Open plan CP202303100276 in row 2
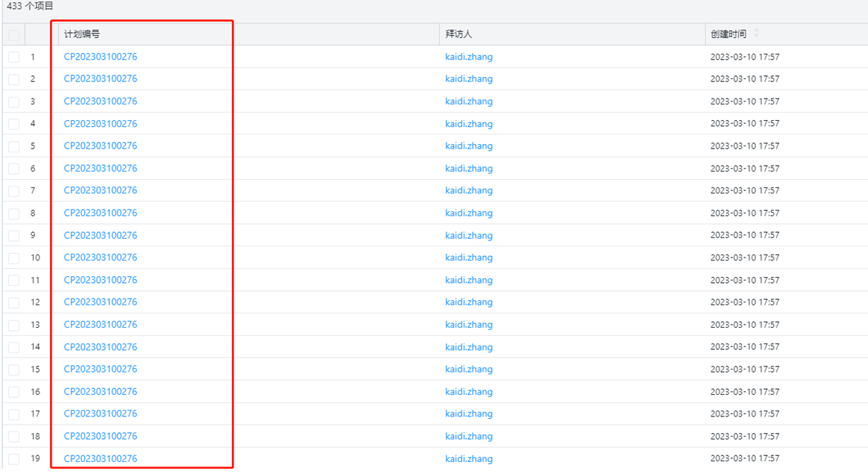This screenshot has height=474, width=868. coord(100,78)
